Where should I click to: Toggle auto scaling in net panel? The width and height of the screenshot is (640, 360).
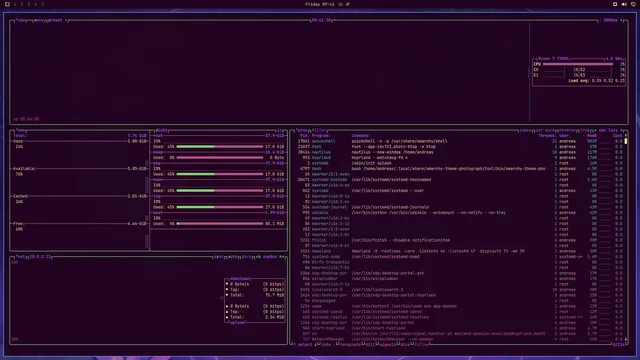pyautogui.click(x=232, y=257)
